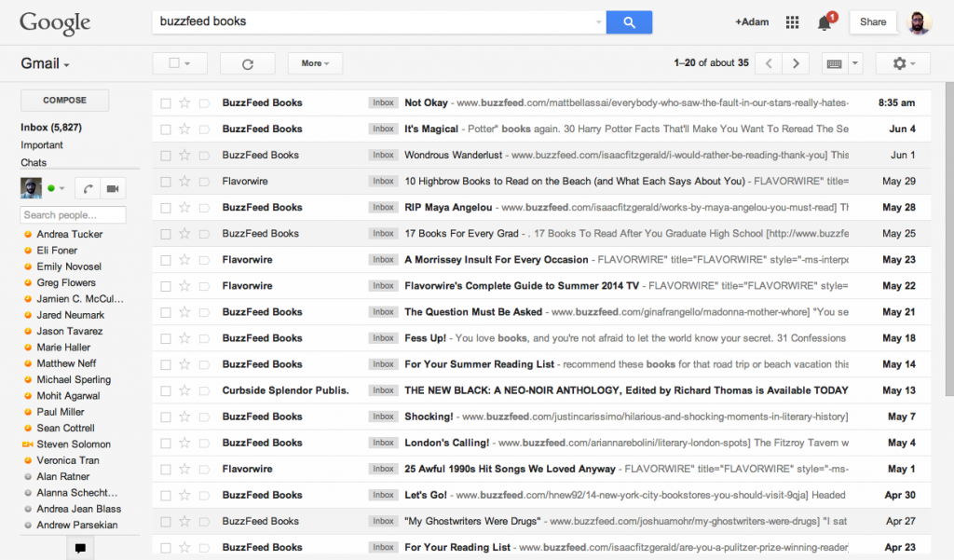Open chat with Andrea Tucker
Image resolution: width=954 pixels, height=560 pixels.
(x=69, y=234)
